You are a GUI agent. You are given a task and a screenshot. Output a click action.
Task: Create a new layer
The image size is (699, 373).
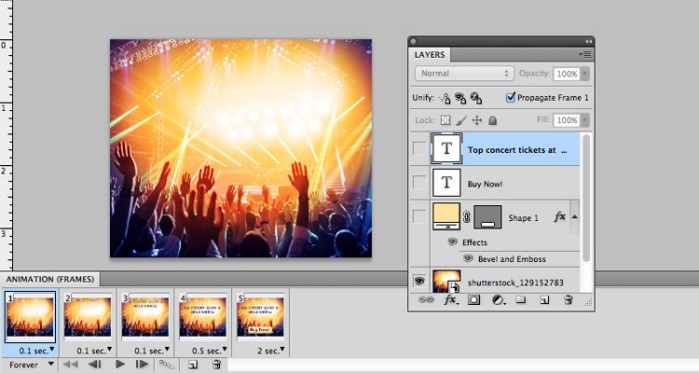[544, 300]
